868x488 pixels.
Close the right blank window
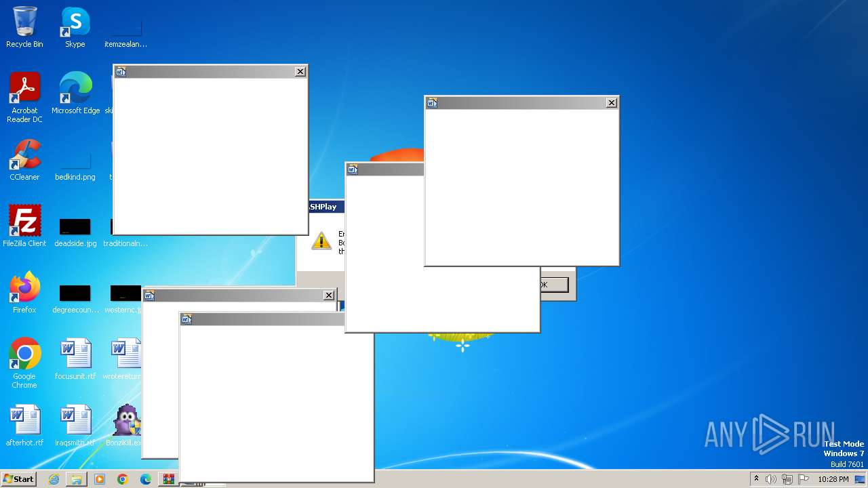point(612,103)
